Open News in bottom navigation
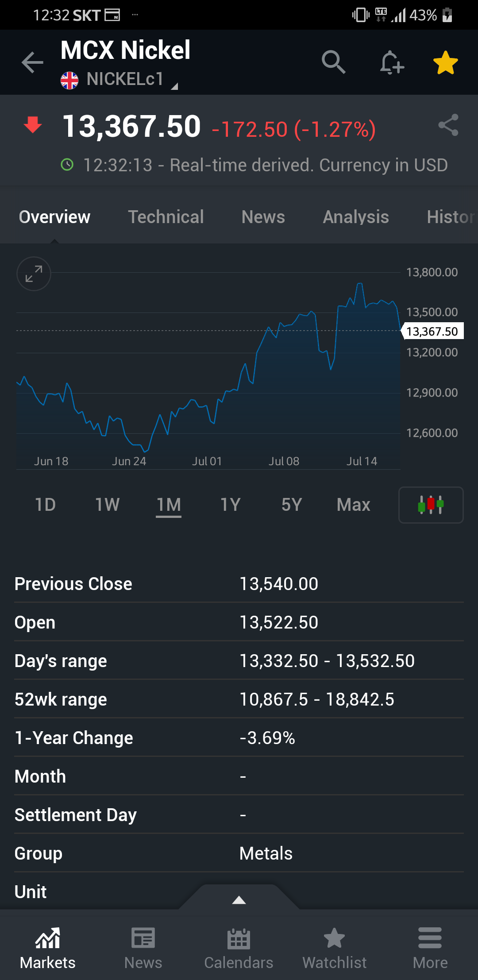This screenshot has height=980, width=478. tap(143, 948)
